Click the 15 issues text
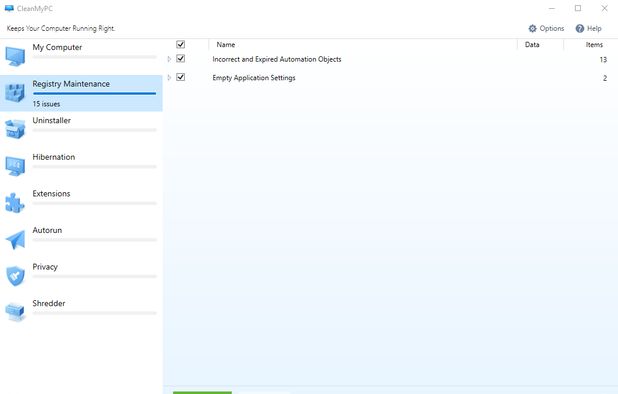618x394 pixels. click(x=46, y=104)
